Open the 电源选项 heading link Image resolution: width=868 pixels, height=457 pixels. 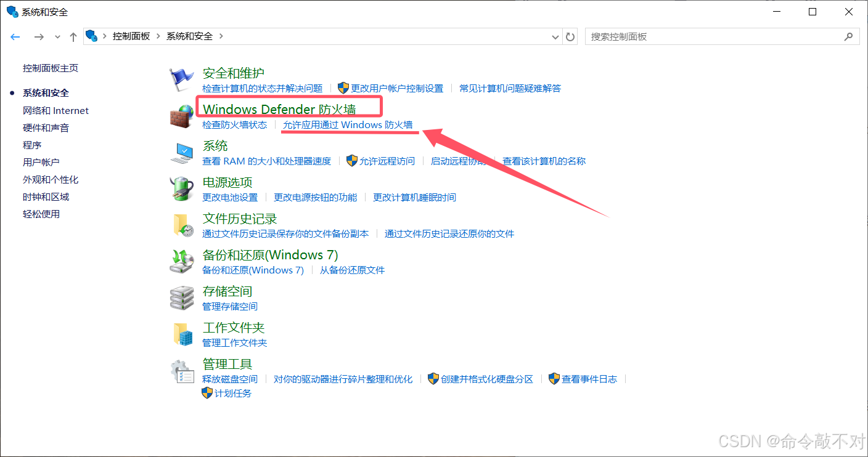[227, 182]
